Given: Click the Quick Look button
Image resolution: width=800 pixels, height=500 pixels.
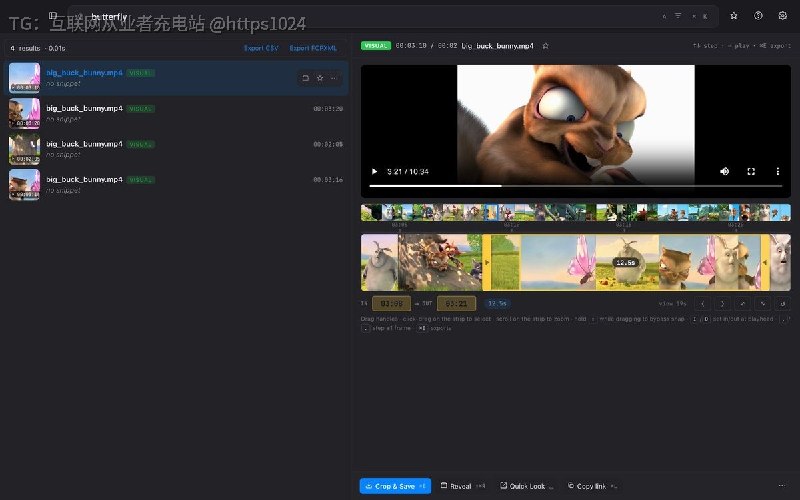Looking at the screenshot, I should click(x=526, y=486).
